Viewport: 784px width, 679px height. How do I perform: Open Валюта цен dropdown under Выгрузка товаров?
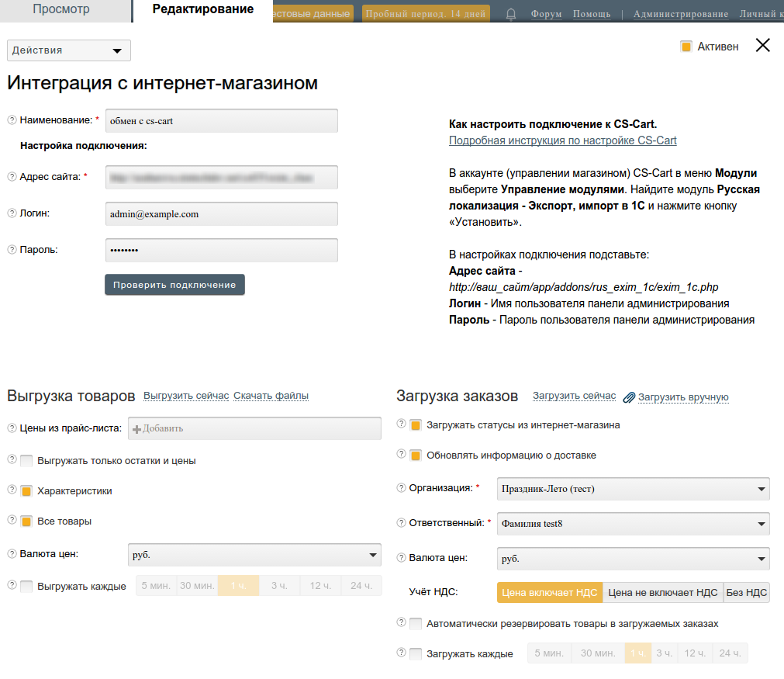coord(254,555)
